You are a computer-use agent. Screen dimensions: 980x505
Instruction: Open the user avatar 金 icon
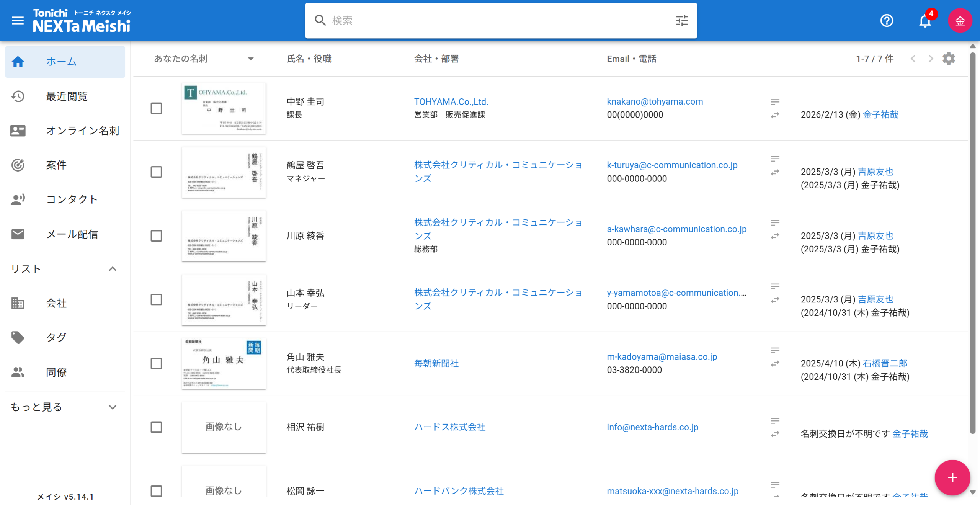[x=960, y=20]
